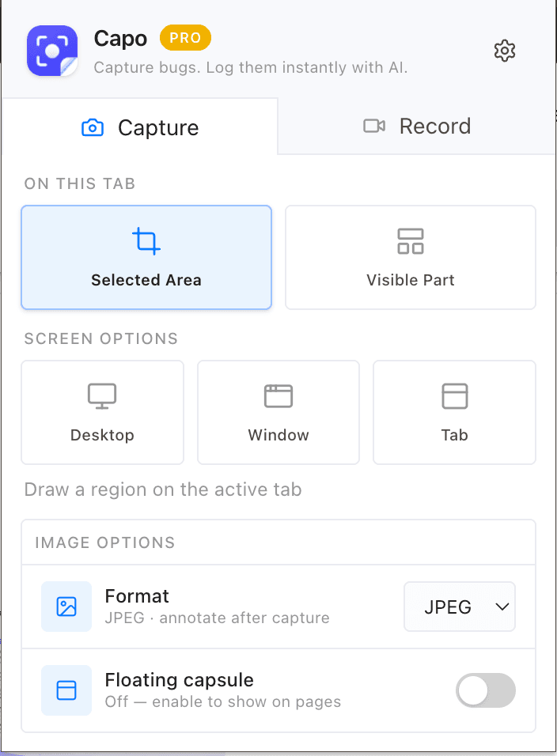This screenshot has height=756, width=557.
Task: Open settings via the gear icon
Action: (x=505, y=51)
